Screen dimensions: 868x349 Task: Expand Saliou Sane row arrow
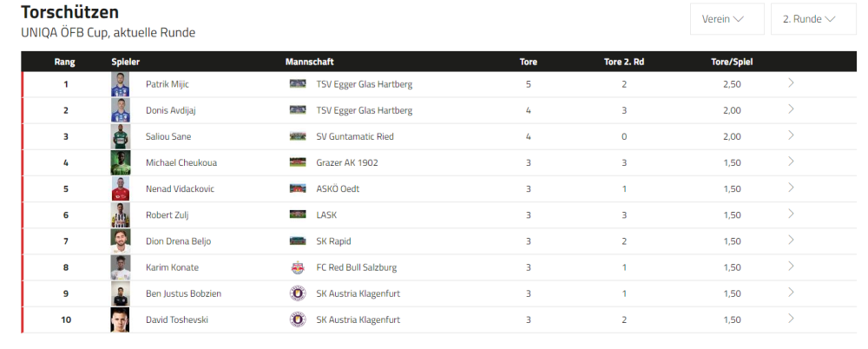click(x=791, y=135)
